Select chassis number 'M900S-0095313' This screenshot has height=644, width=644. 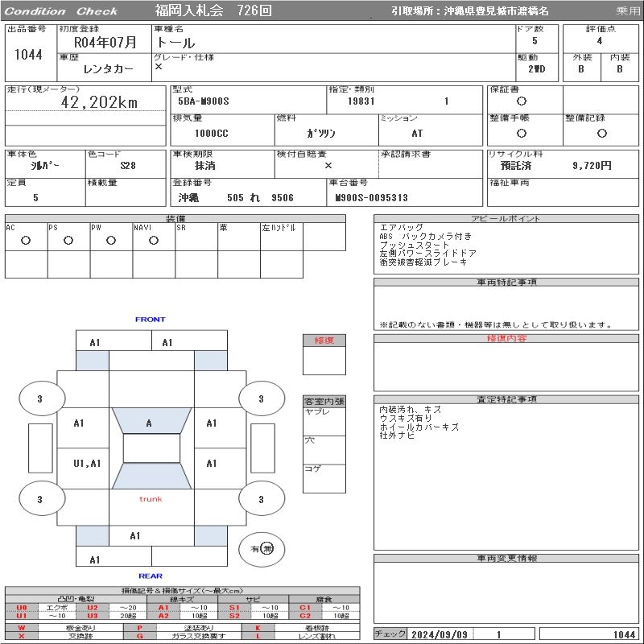[x=371, y=198]
